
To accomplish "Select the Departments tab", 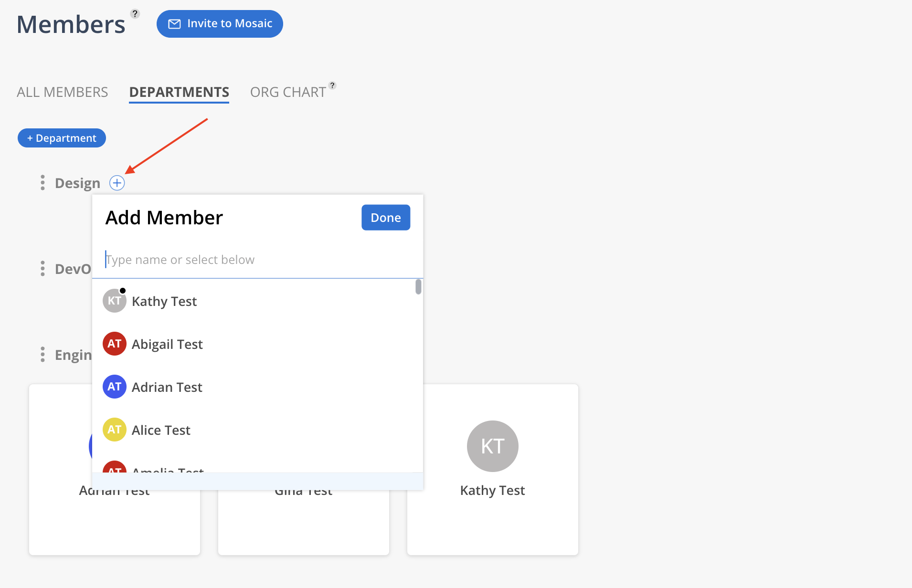I will [179, 92].
